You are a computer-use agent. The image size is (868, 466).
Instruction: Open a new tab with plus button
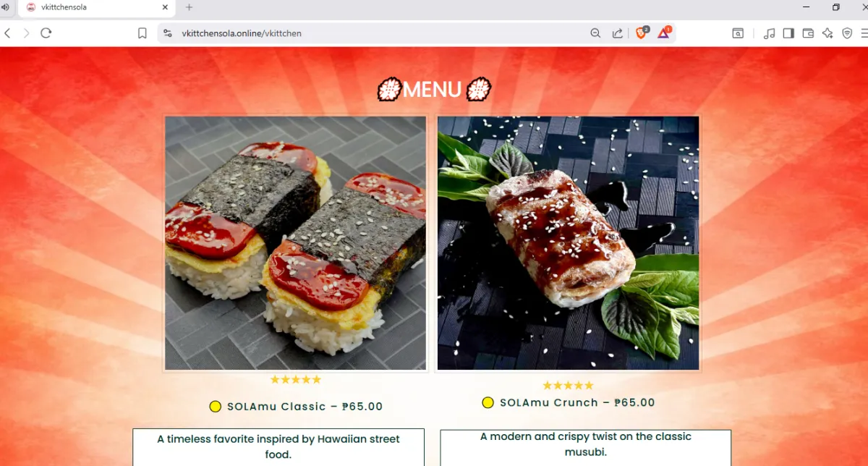point(190,7)
